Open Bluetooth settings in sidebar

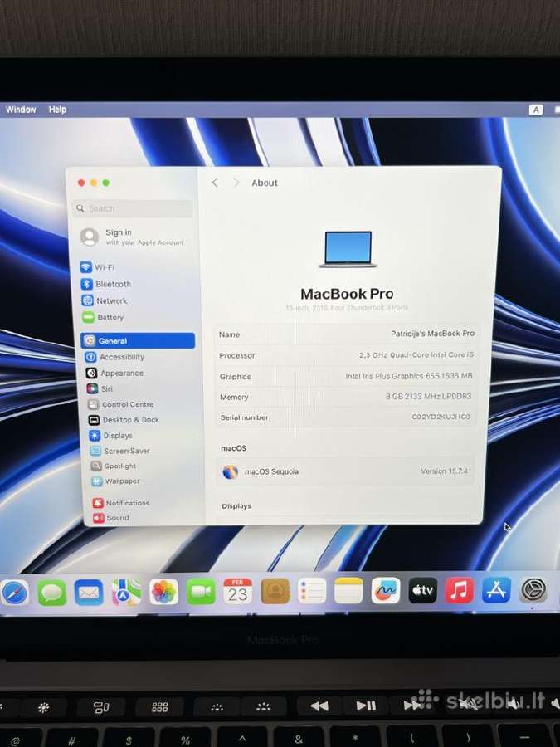(x=106, y=284)
